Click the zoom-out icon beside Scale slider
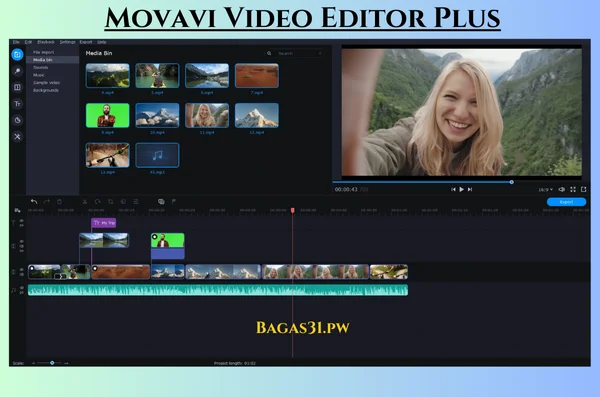Image resolution: width=600 pixels, height=397 pixels. click(34, 363)
